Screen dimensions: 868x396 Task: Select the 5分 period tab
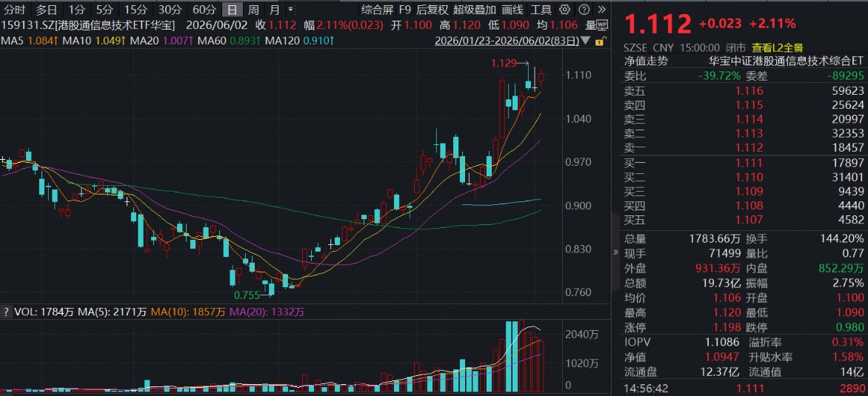pyautogui.click(x=104, y=10)
